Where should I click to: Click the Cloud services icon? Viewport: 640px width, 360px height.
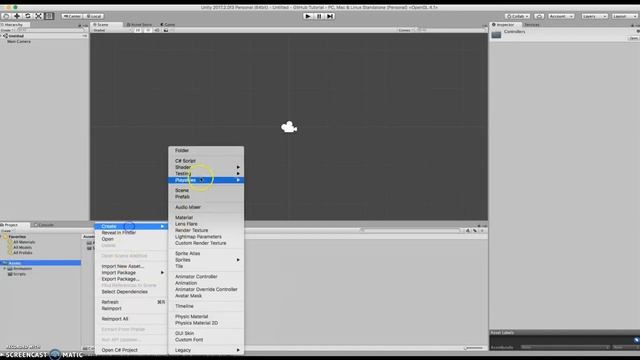coord(539,16)
